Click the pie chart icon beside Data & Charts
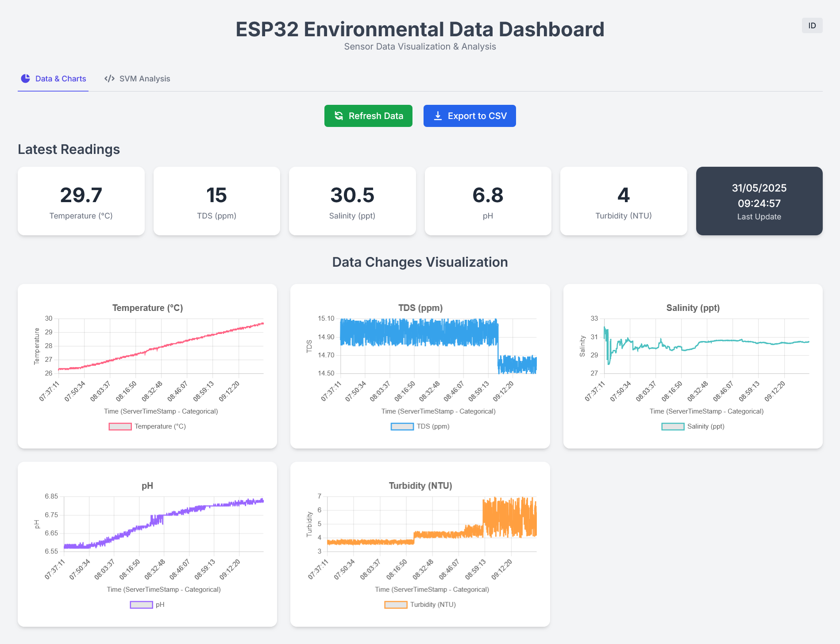Screen dimensions: 840x644 (25, 78)
